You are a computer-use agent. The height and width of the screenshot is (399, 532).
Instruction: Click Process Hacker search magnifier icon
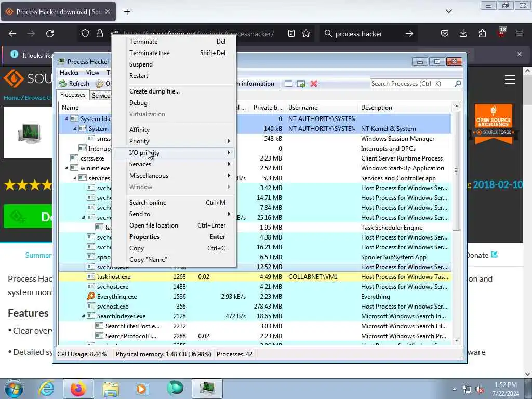pos(458,84)
